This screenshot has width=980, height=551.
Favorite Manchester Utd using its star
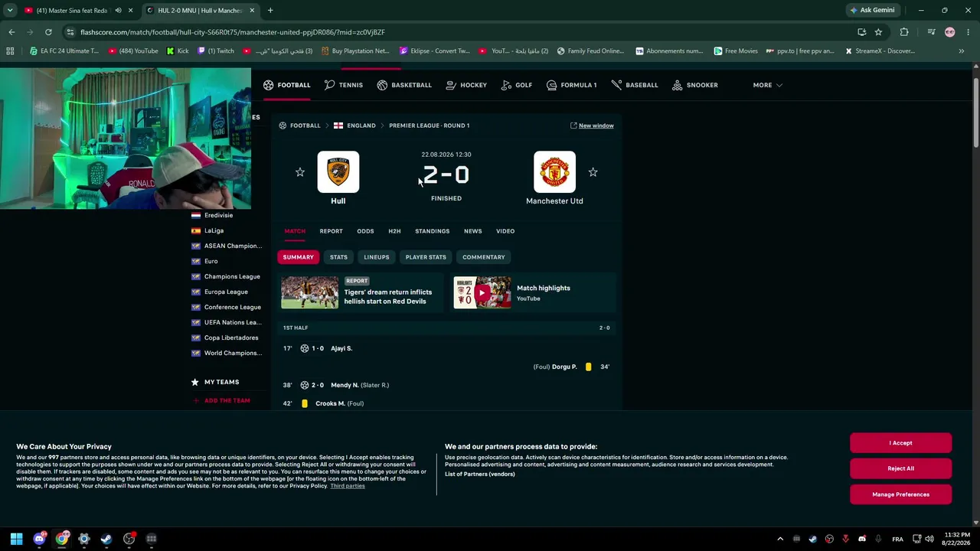tap(593, 172)
